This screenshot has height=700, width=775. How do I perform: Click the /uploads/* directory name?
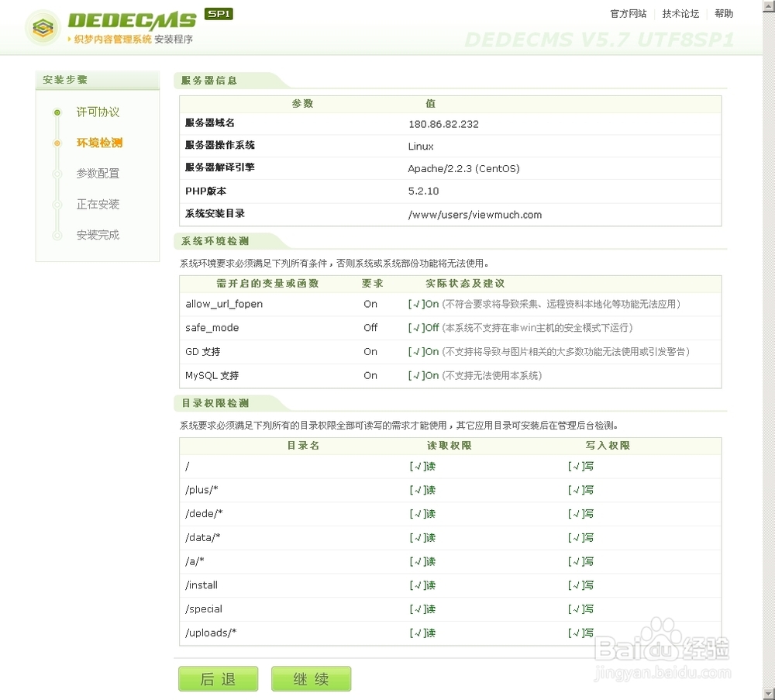tap(211, 633)
